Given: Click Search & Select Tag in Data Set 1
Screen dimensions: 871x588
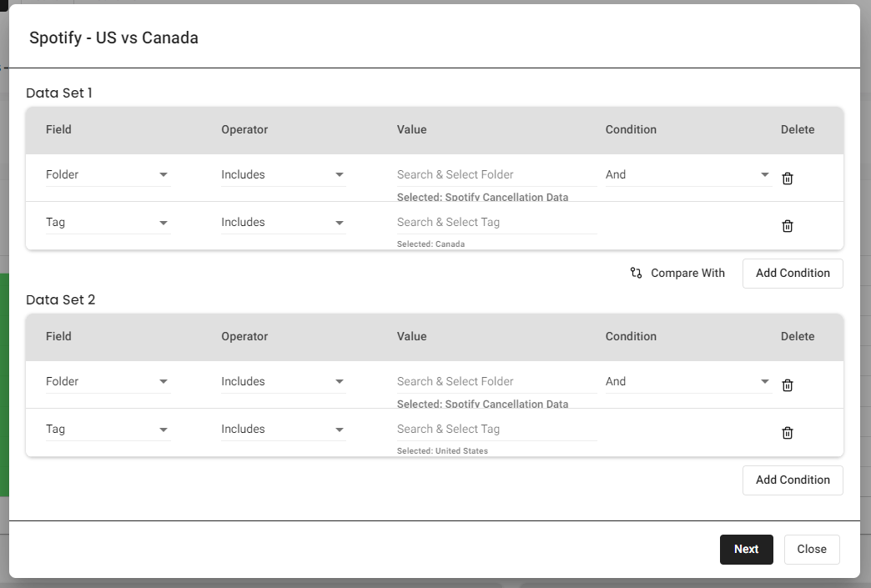Looking at the screenshot, I should [496, 222].
